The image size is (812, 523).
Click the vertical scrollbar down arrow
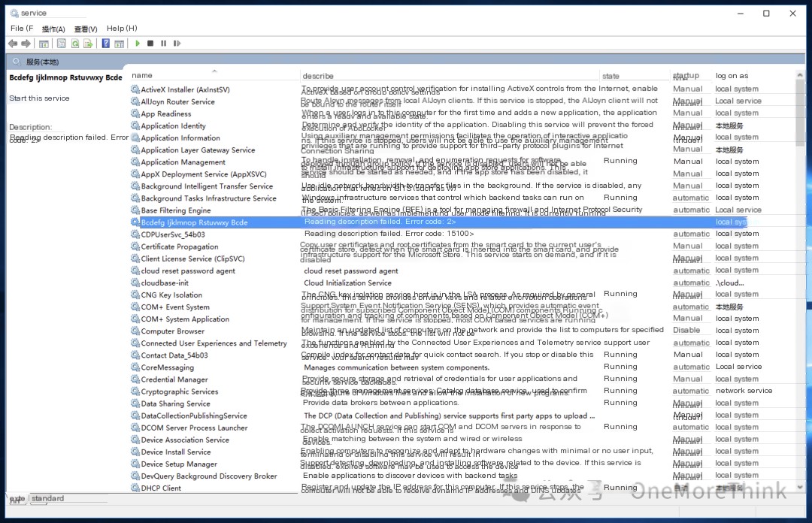799,487
